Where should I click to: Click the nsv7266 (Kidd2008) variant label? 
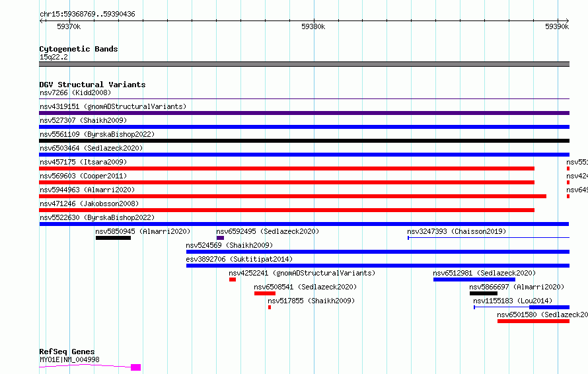pos(75,93)
